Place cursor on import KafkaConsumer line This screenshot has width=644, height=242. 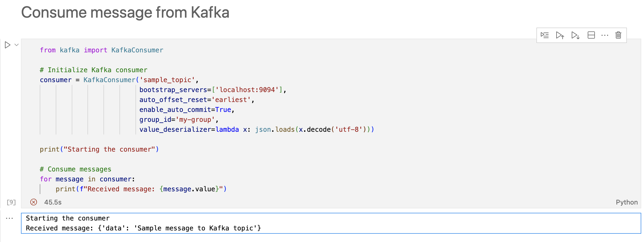coord(102,50)
